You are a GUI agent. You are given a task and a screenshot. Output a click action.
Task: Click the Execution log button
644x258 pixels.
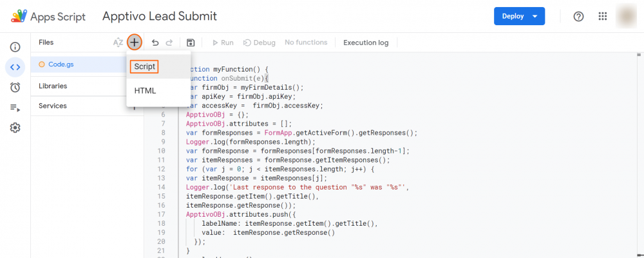tap(366, 43)
